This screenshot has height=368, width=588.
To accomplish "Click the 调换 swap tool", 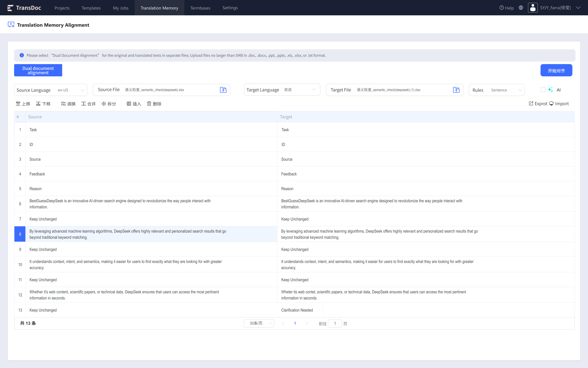I will tap(68, 104).
